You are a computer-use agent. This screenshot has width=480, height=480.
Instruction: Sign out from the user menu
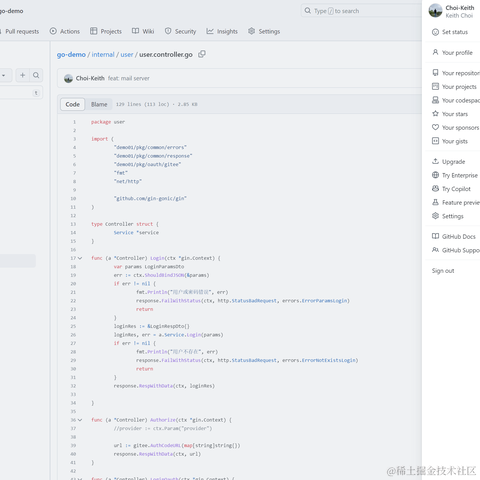pyautogui.click(x=443, y=271)
